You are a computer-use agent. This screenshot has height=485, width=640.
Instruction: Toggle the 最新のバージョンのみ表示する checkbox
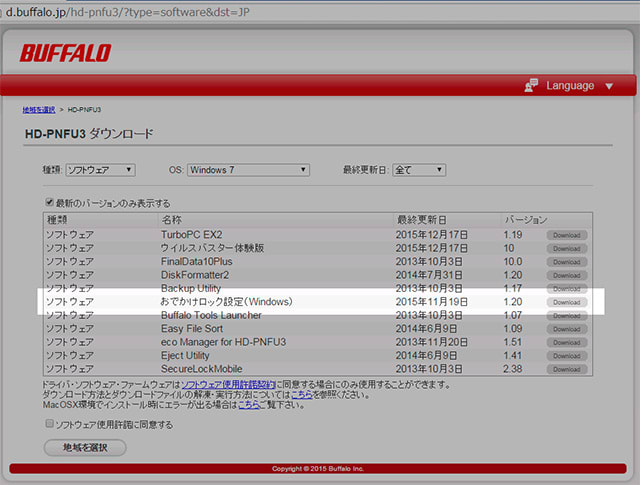point(49,202)
